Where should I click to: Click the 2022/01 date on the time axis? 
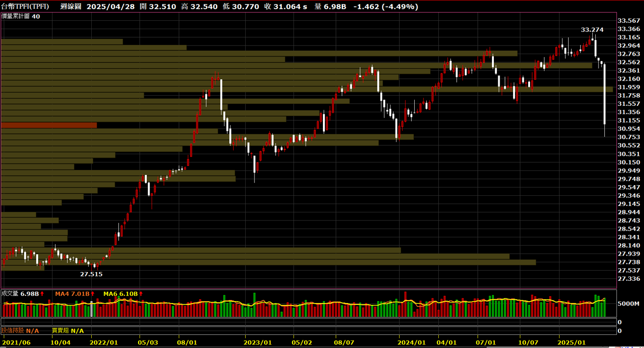103,342
